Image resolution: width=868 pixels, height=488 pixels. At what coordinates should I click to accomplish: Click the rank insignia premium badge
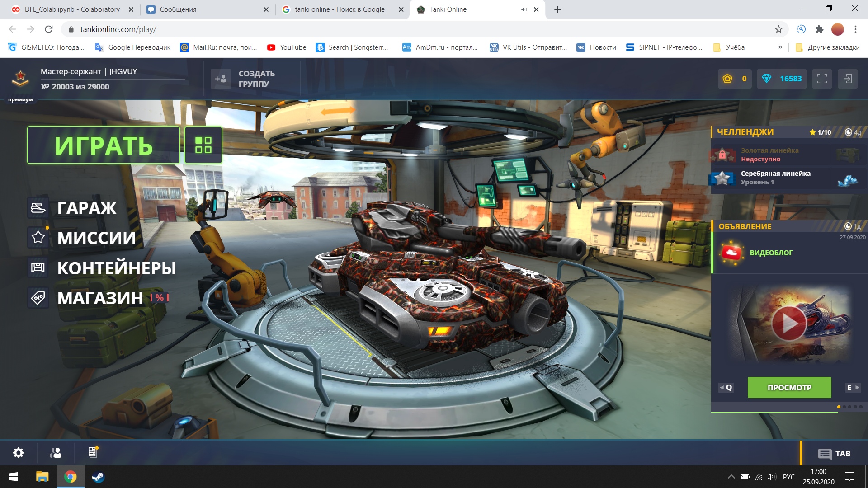pyautogui.click(x=20, y=79)
